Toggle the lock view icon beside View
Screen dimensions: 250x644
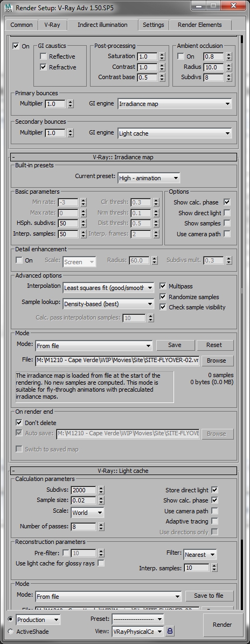coord(170,631)
